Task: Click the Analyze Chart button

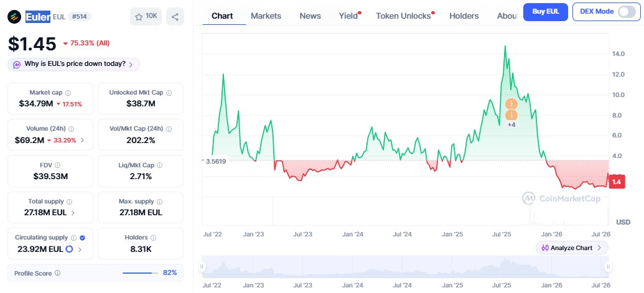Action: point(572,248)
